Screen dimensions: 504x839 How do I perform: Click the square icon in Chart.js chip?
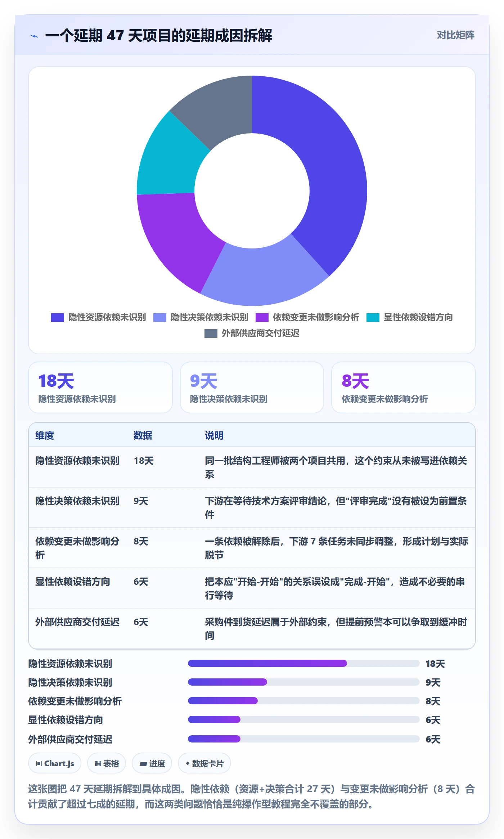tap(39, 763)
